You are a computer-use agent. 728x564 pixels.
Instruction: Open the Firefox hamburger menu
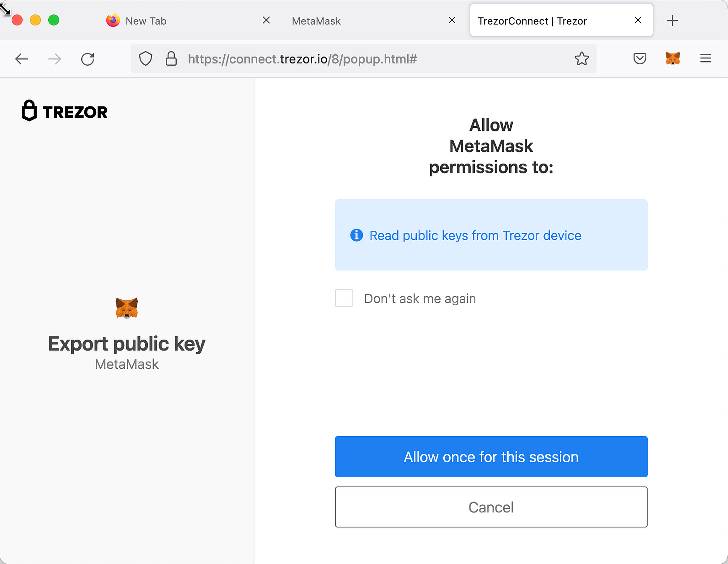click(706, 59)
